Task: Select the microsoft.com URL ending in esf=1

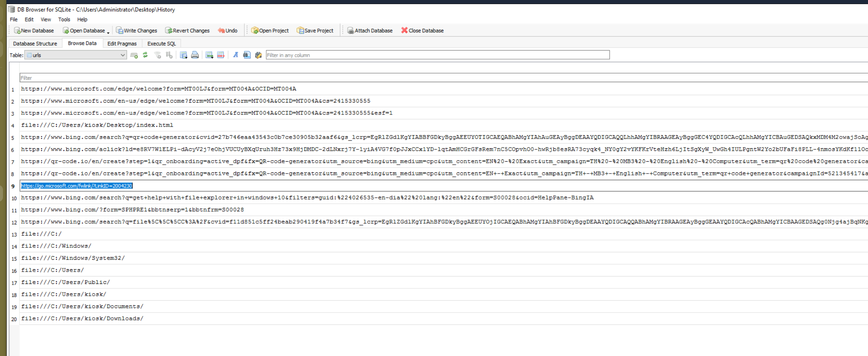Action: [444, 113]
